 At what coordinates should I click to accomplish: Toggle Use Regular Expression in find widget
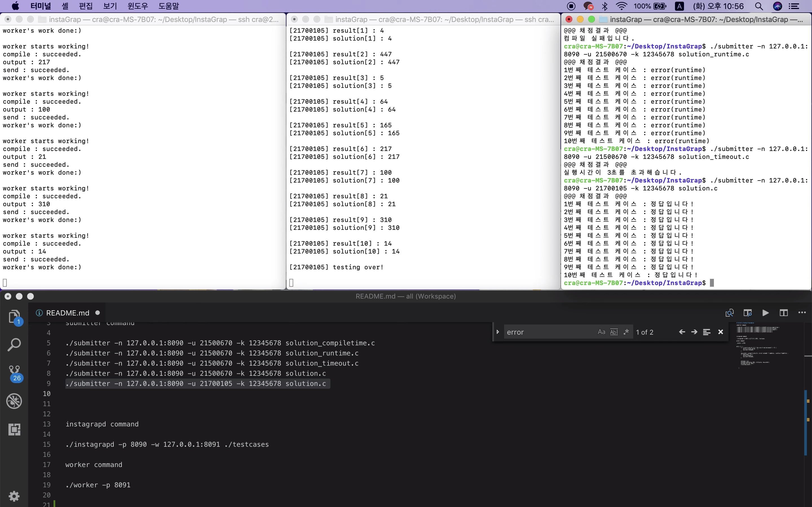pyautogui.click(x=626, y=332)
